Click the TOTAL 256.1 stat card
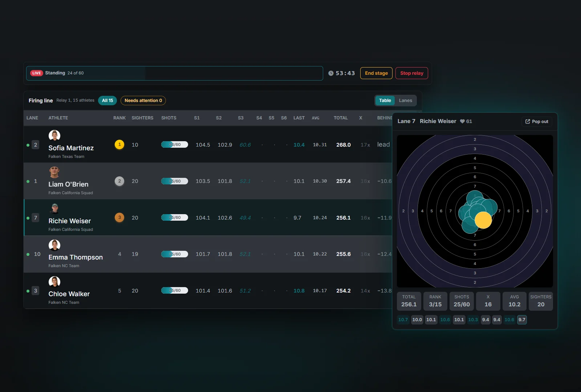 click(x=409, y=301)
